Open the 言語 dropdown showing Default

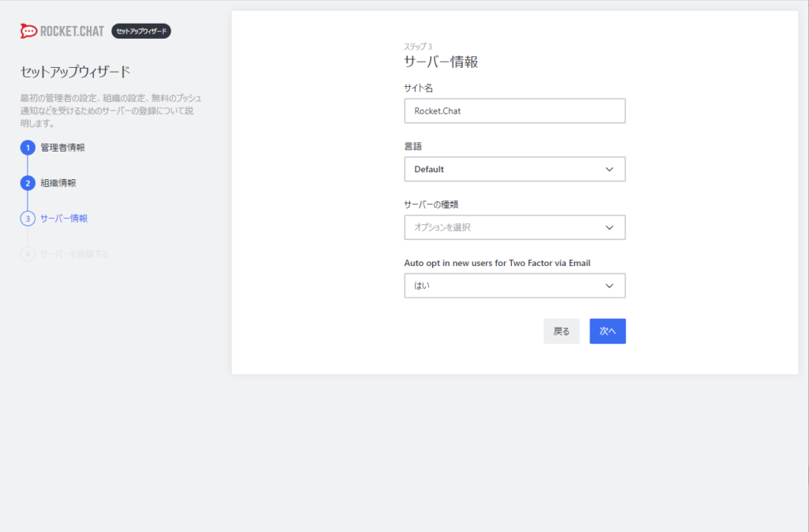click(514, 169)
